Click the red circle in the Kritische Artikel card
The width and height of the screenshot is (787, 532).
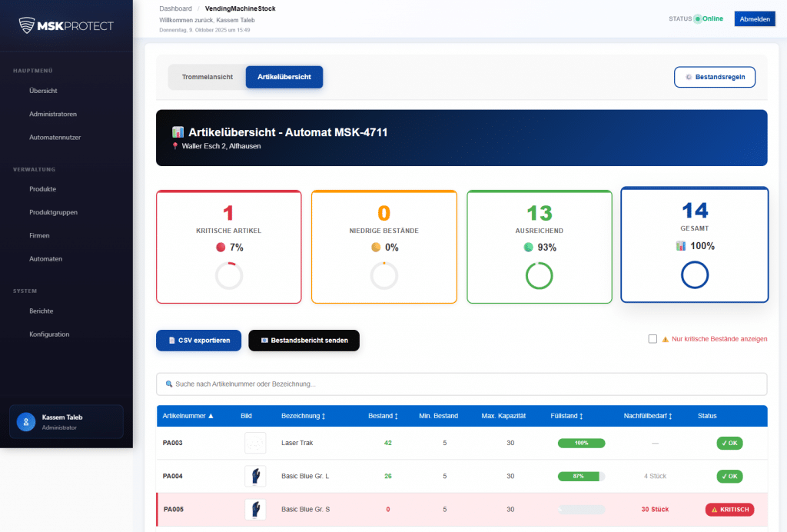click(x=221, y=247)
